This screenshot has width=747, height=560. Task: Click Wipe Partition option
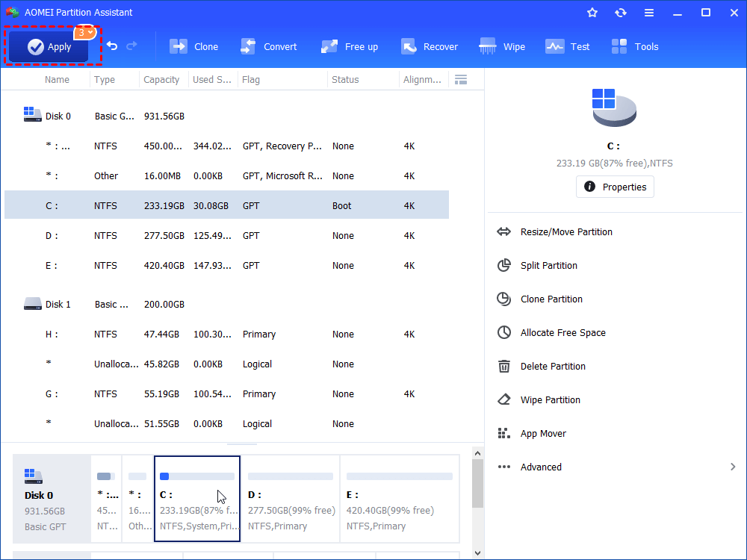pos(551,400)
